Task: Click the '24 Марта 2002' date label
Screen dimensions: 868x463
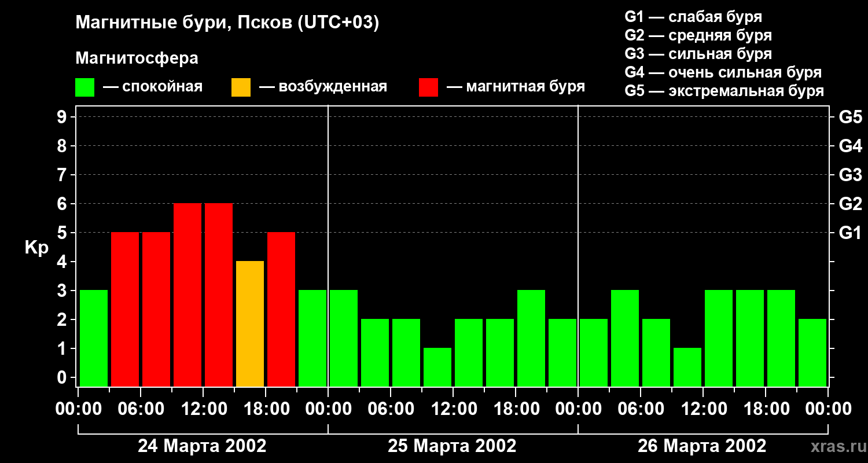Action: 202,446
